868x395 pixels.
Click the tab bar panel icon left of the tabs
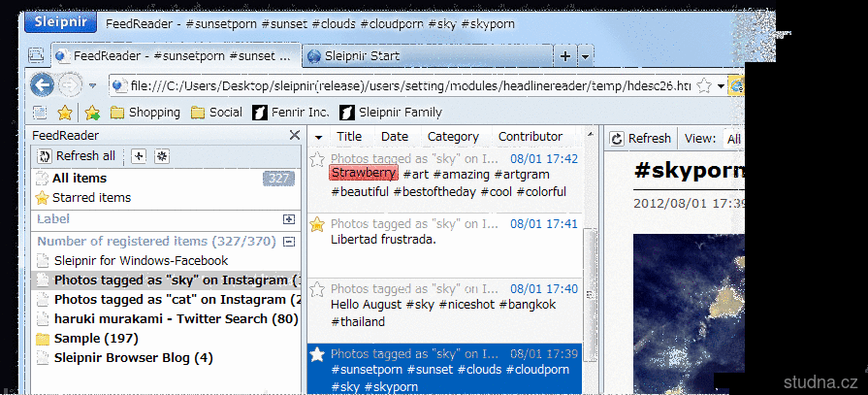pyautogui.click(x=36, y=55)
